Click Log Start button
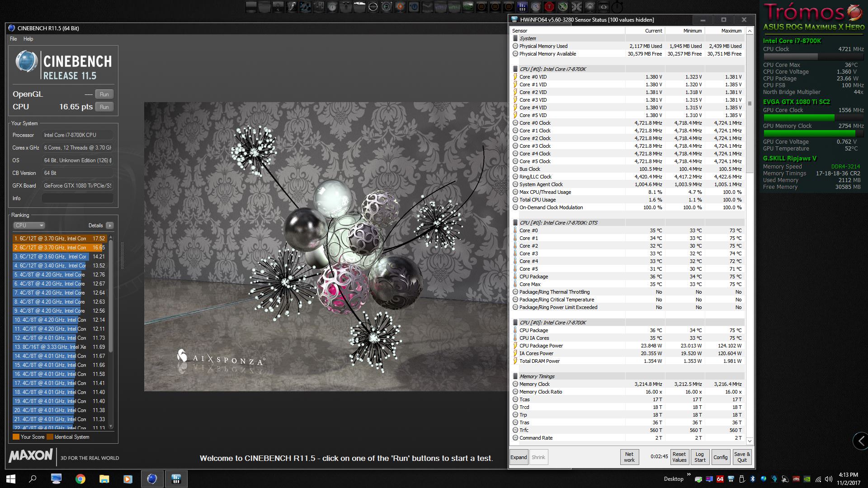 (700, 457)
